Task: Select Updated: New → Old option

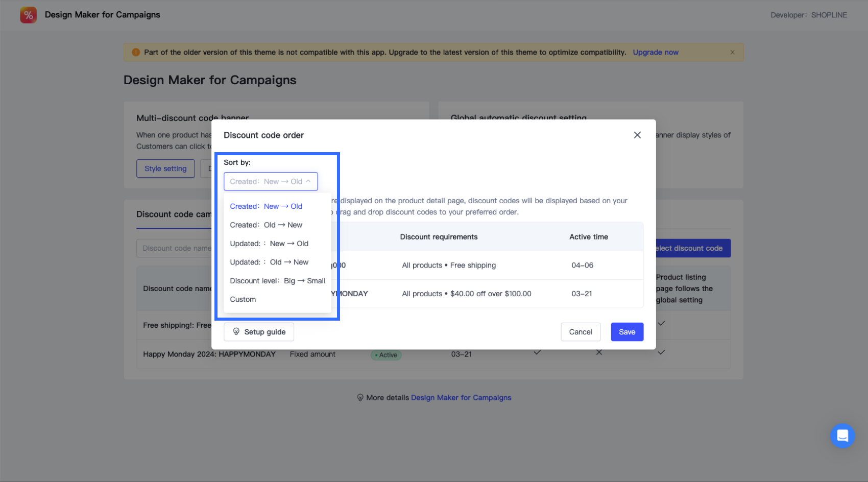Action: [269, 244]
